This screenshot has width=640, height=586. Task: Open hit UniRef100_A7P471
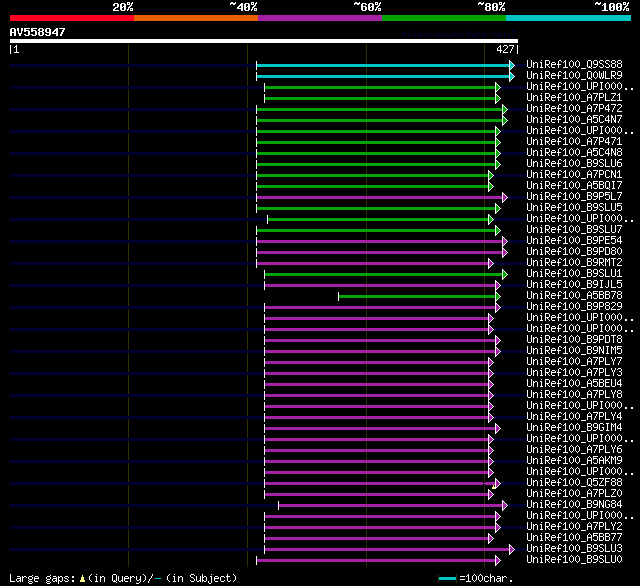pos(574,142)
